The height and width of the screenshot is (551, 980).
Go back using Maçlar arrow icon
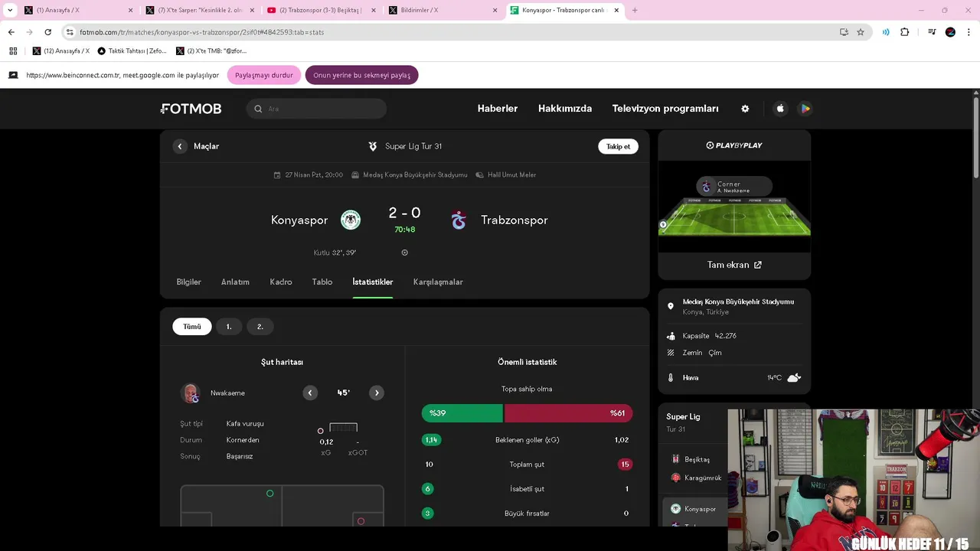[180, 146]
